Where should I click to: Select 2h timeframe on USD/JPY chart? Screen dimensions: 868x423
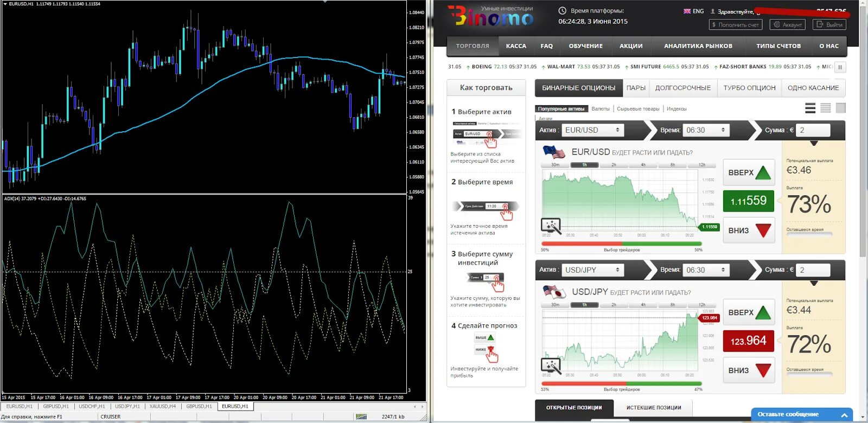pos(614,305)
